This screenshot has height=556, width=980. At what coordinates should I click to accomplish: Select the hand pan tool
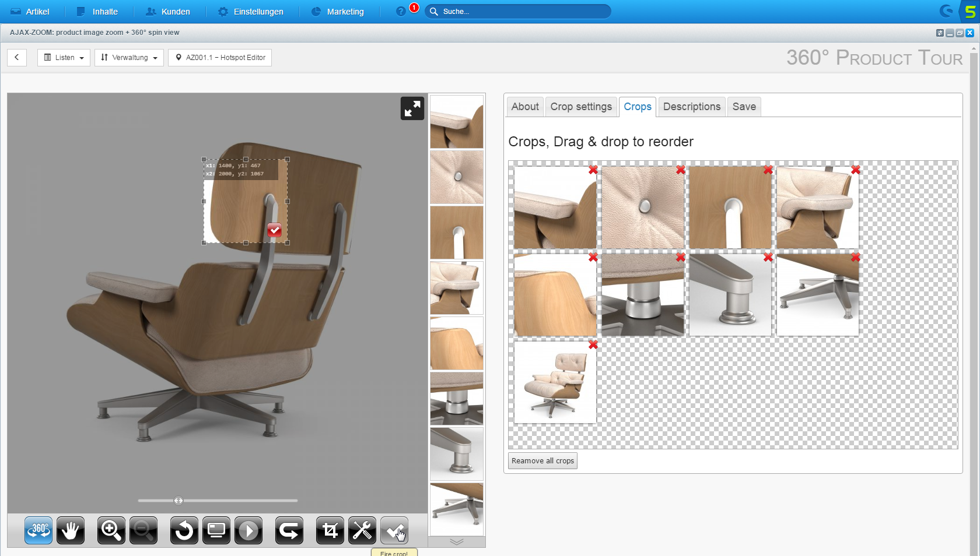point(71,530)
